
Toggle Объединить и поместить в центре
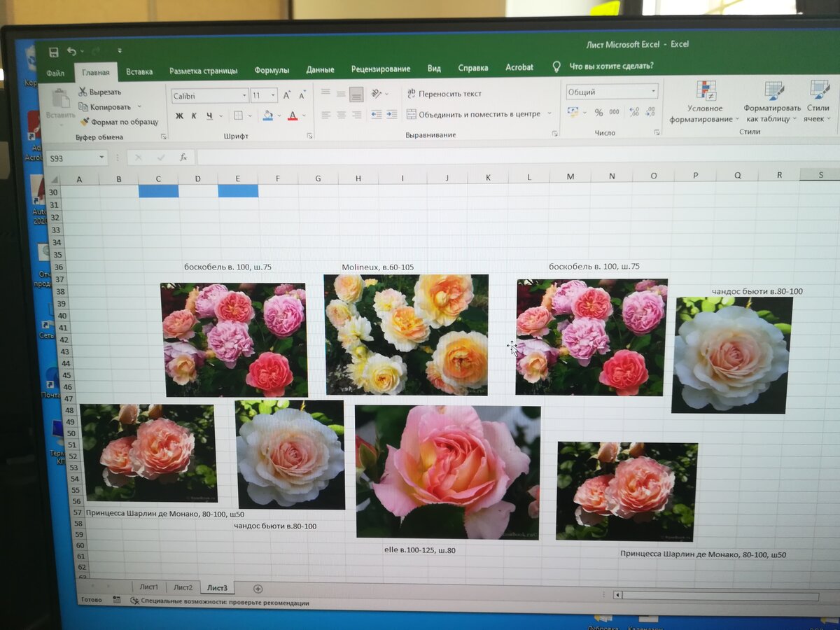[474, 114]
